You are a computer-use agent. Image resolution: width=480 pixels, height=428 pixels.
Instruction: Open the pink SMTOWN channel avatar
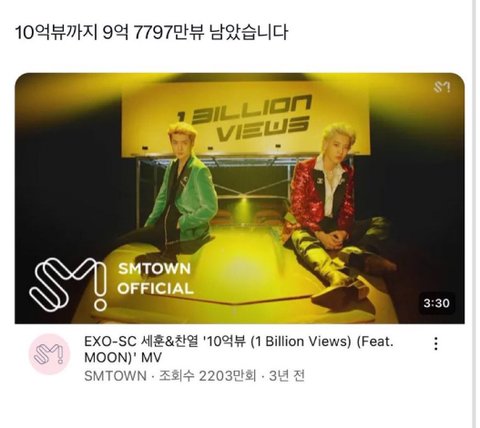50,354
